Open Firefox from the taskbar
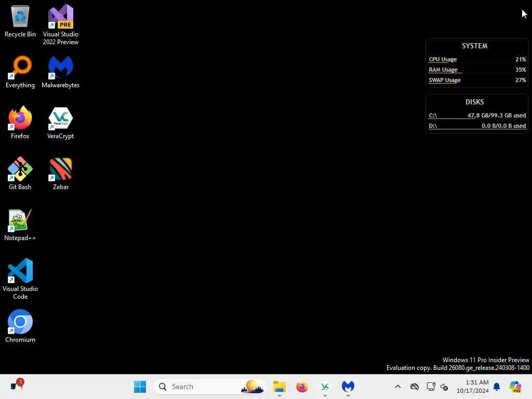Viewport: 532px width, 399px height. (x=302, y=387)
